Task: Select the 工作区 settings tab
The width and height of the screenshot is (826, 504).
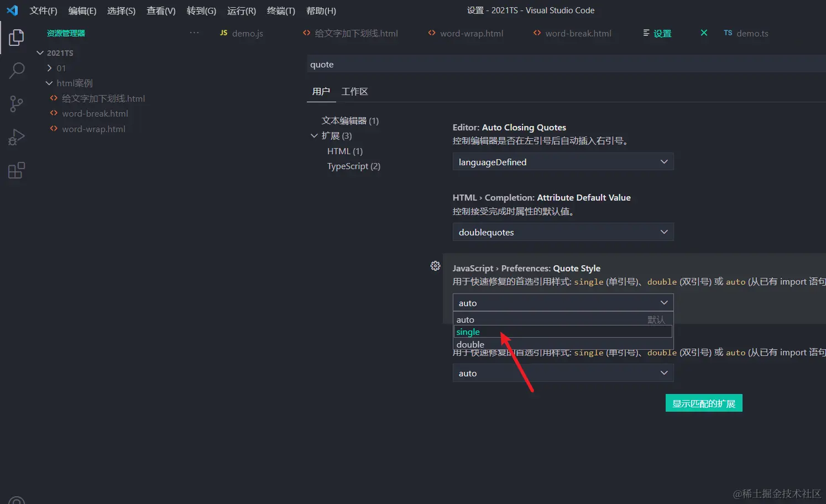Action: pos(354,91)
